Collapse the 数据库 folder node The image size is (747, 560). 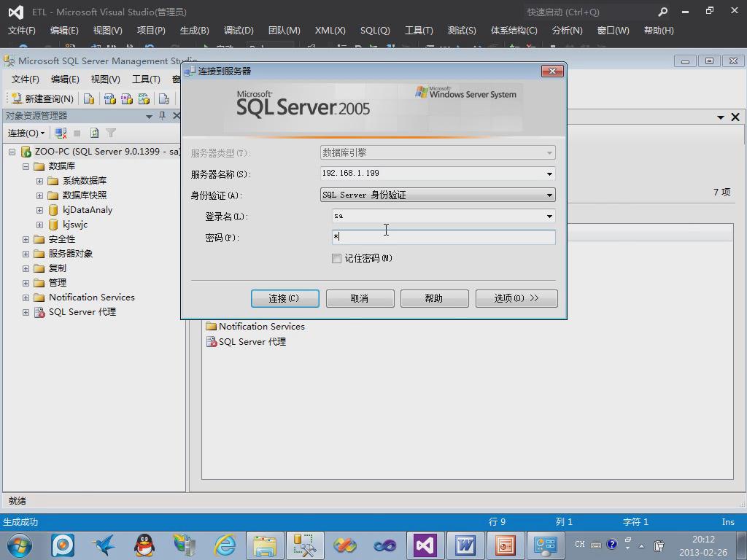26,167
